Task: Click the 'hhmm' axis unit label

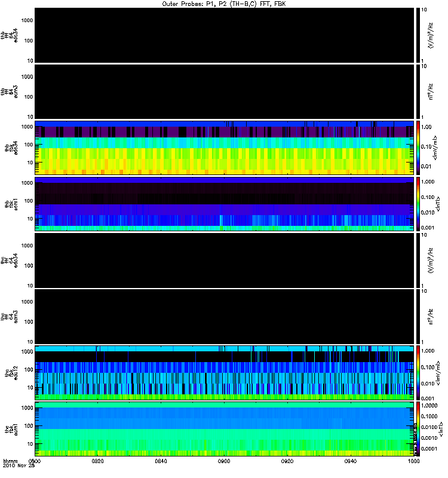Action: 10,461
